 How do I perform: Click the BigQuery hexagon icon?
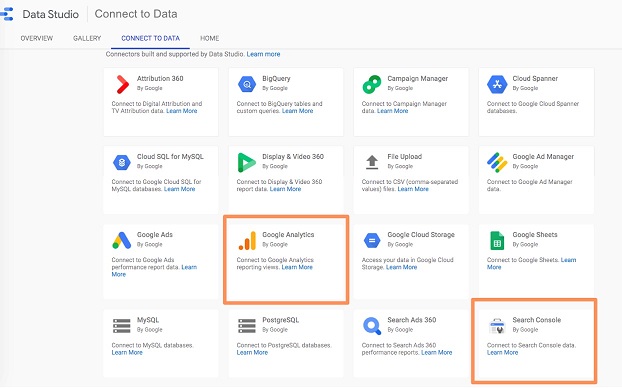point(247,84)
